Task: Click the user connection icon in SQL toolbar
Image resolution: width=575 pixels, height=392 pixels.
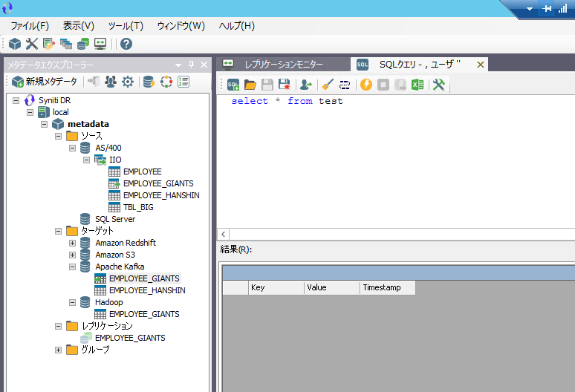Action: point(306,85)
